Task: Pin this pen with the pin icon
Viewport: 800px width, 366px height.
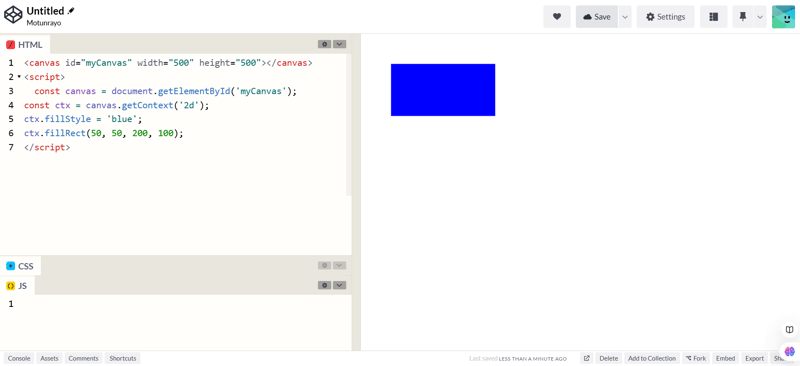Action: click(743, 17)
